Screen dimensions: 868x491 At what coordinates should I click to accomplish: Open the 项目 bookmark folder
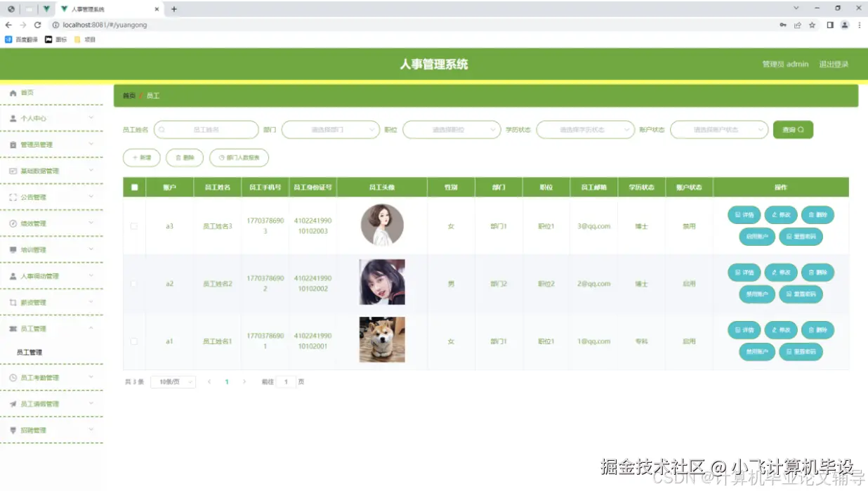pyautogui.click(x=85, y=39)
